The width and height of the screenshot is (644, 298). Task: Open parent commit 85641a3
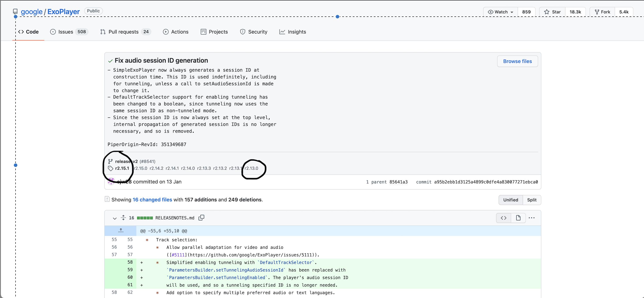pos(398,182)
